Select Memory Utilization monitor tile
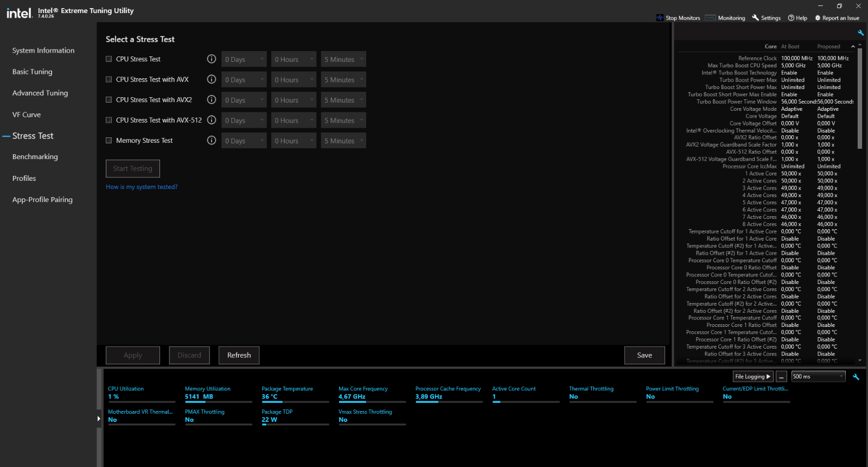The image size is (868, 467). pos(219,394)
